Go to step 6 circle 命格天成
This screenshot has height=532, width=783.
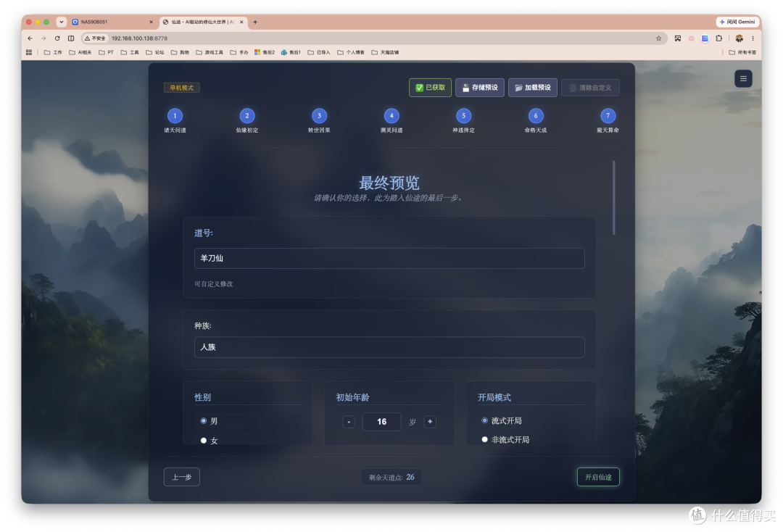(x=536, y=116)
